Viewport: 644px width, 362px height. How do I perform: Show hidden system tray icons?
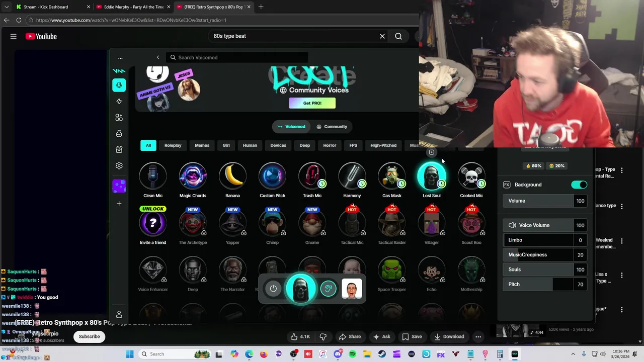coord(573,354)
